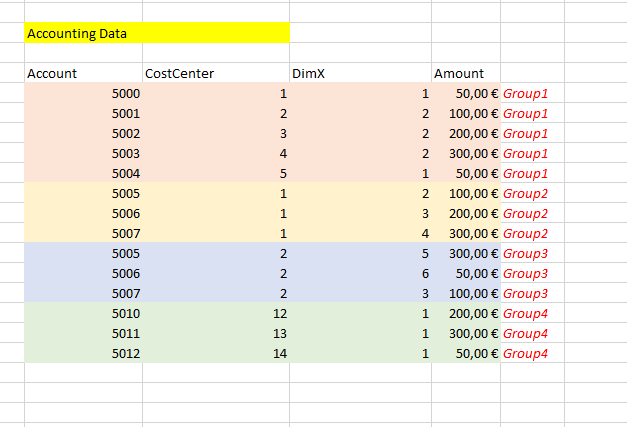Select the CostCenter header cell

(x=216, y=73)
